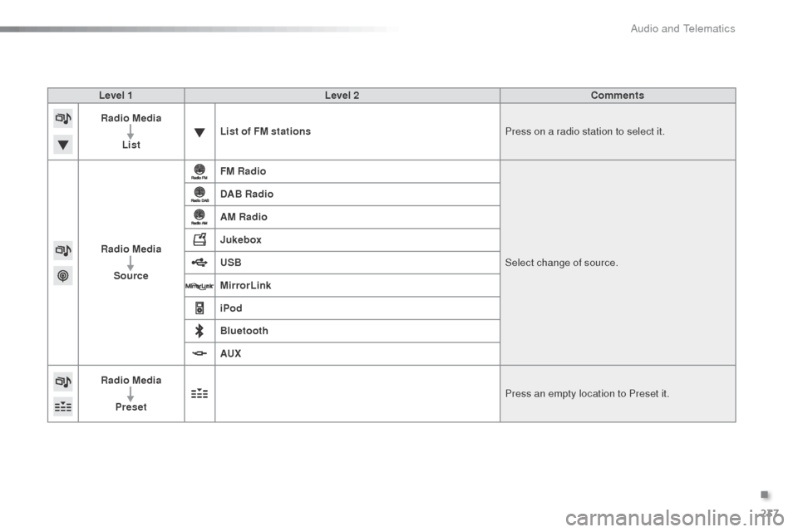The height and width of the screenshot is (532, 798).
Task: Select the USB symbol icon
Action: tap(199, 262)
